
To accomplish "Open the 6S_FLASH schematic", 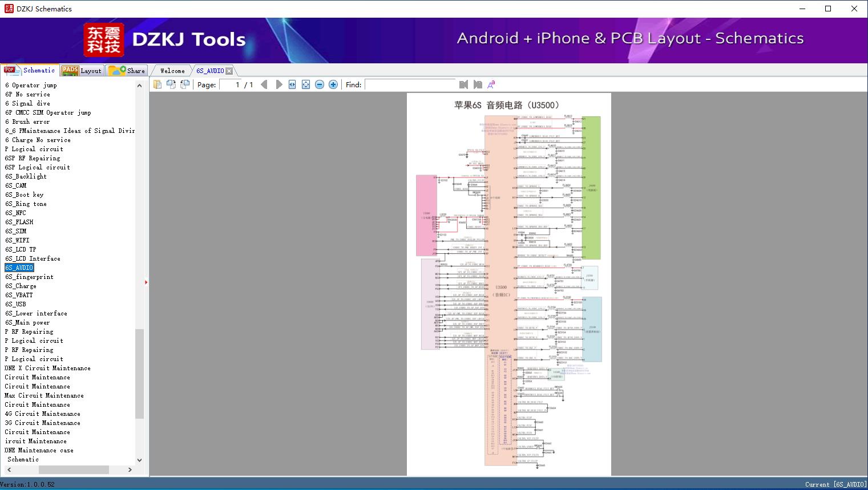I will click(19, 222).
